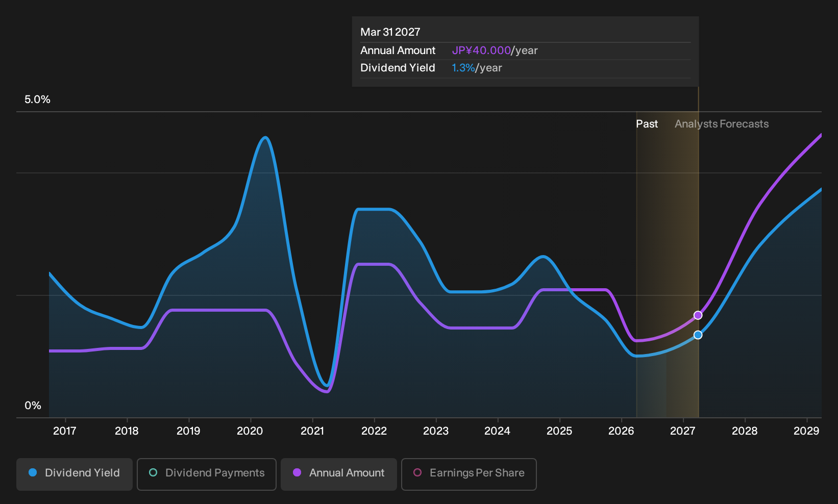838x504 pixels.
Task: Toggle the Dividend Payments series
Action: point(207,474)
